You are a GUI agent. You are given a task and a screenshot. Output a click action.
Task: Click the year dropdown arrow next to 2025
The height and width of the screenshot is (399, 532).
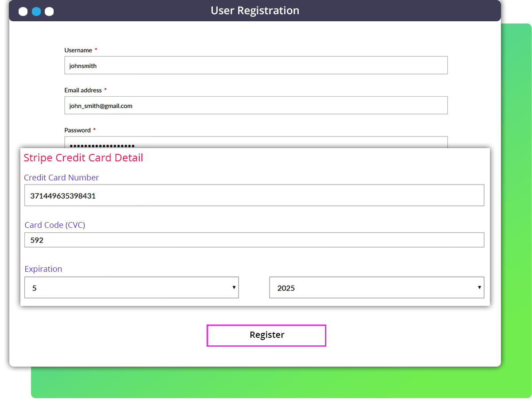(x=479, y=288)
